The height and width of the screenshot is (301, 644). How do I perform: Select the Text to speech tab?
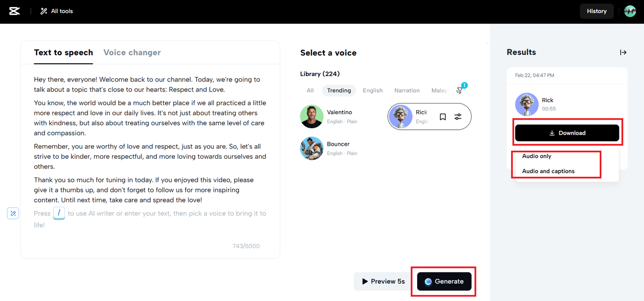click(x=63, y=52)
